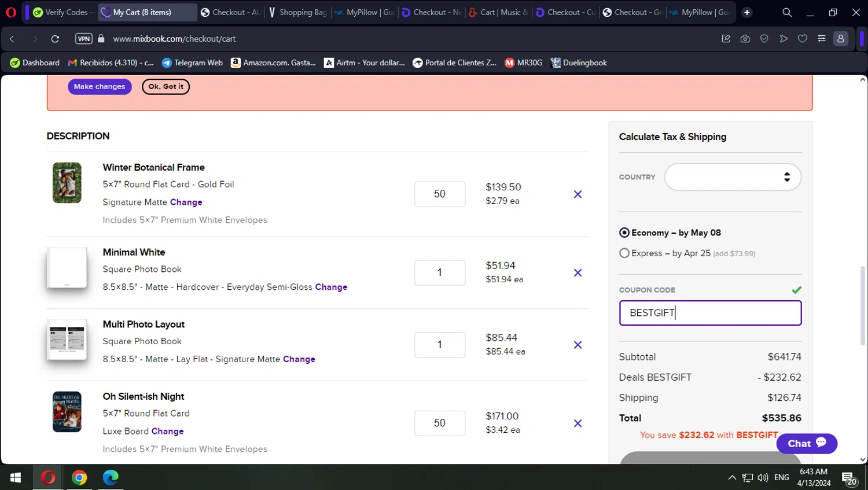Click the network tray icon
This screenshot has height=490, width=868.
coord(748,477)
